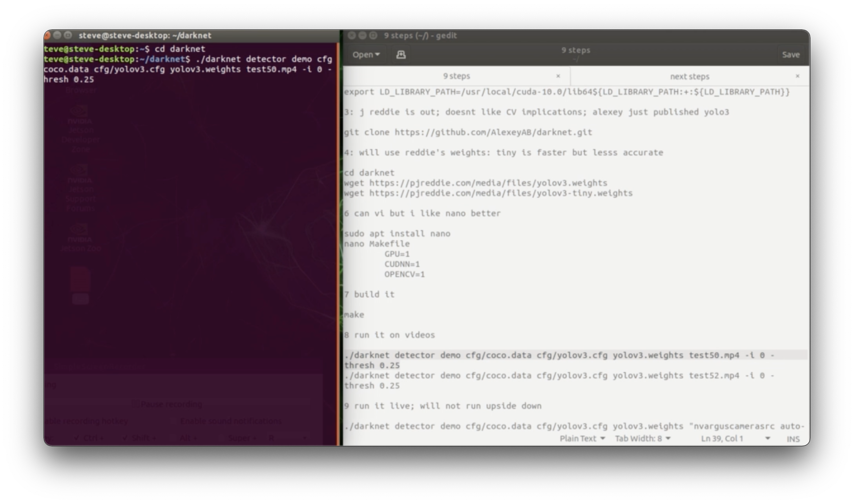Launch the NVIDIA Jetson Zoo desktop icon

click(x=80, y=232)
